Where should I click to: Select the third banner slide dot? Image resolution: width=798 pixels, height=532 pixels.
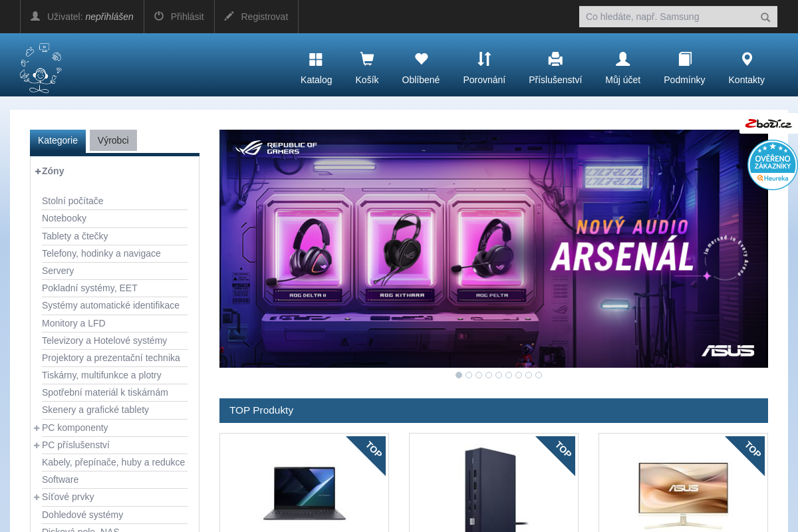click(x=479, y=375)
